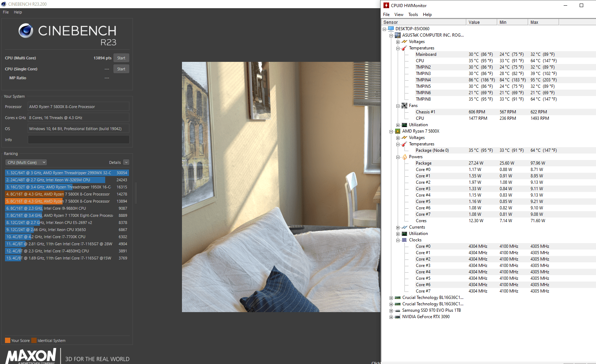Maximize the HWMonitor window
Viewport: 596px width, 364px height.
pos(581,5)
